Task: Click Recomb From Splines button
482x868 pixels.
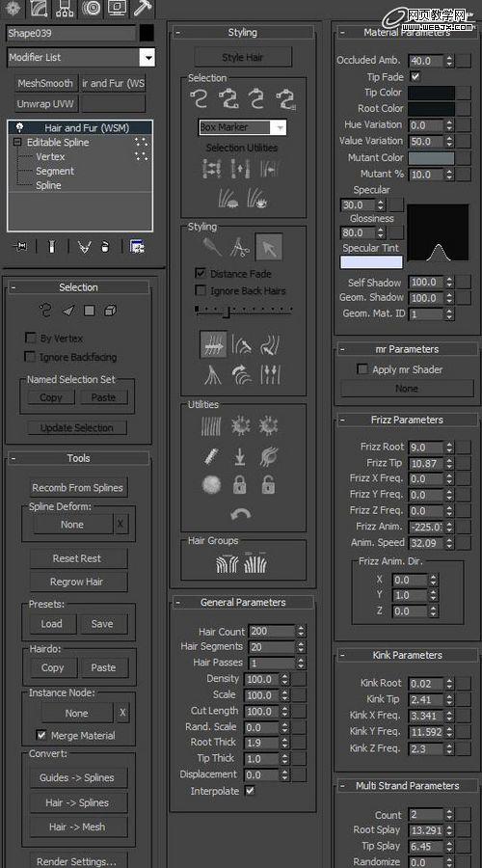Action: click(77, 488)
